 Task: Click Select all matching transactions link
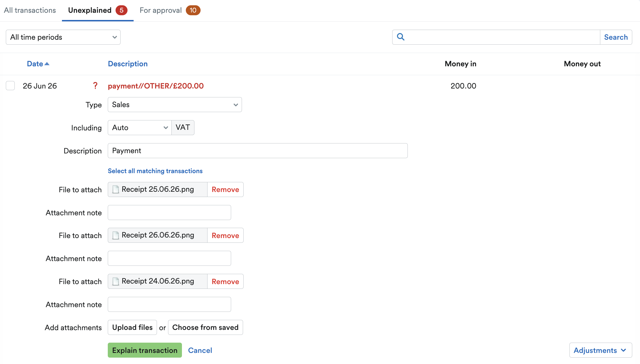(155, 171)
